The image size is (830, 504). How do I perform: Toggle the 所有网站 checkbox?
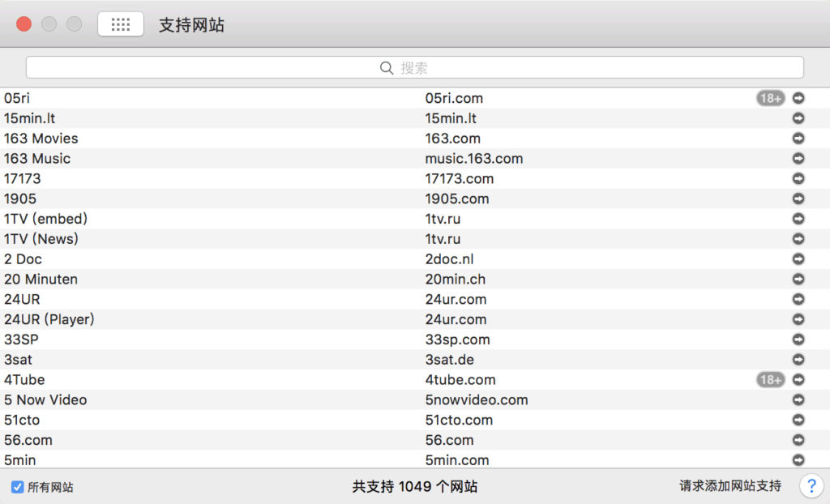[x=18, y=487]
